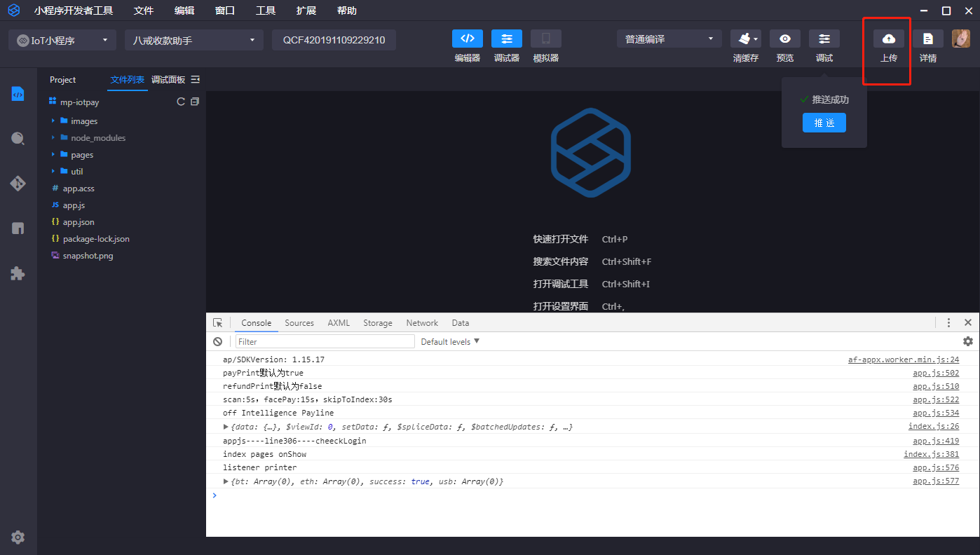Image resolution: width=980 pixels, height=555 pixels.
Task: Open the index.js:381 source link
Action: 932,454
